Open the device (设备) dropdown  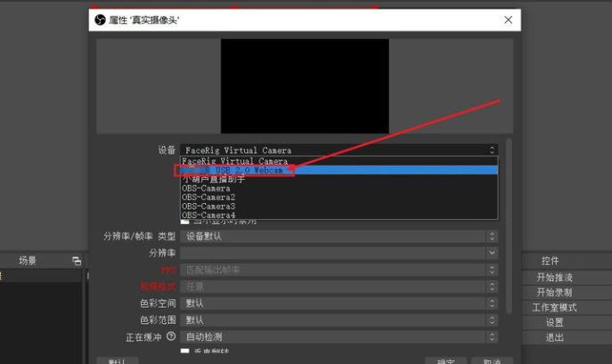pos(339,150)
